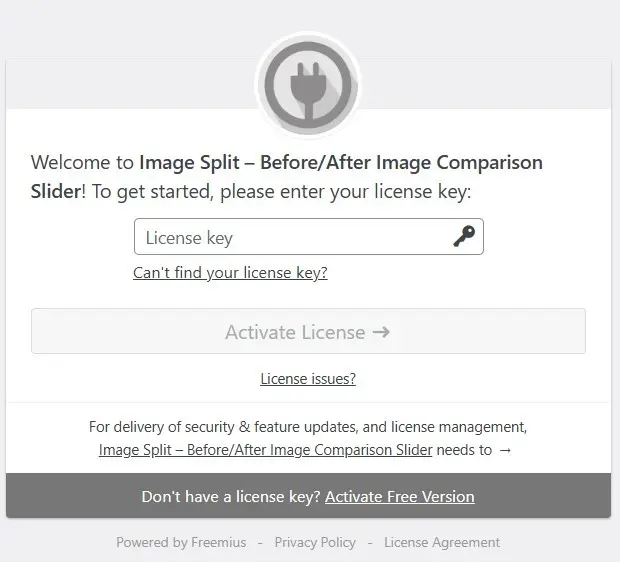Click the plug logo icon at top

(x=308, y=86)
